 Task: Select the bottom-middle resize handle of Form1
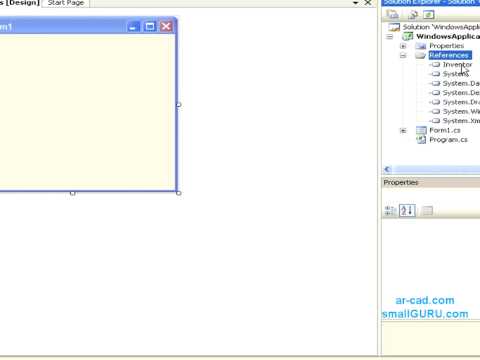pos(72,193)
